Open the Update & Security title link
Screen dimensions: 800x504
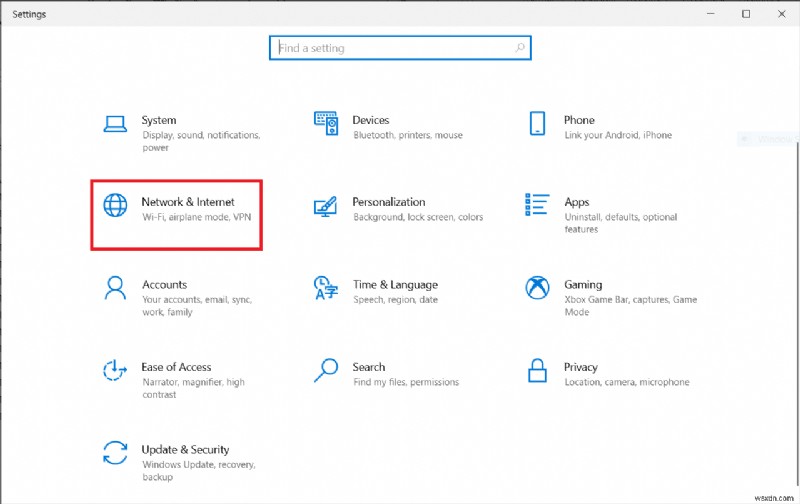(x=185, y=450)
